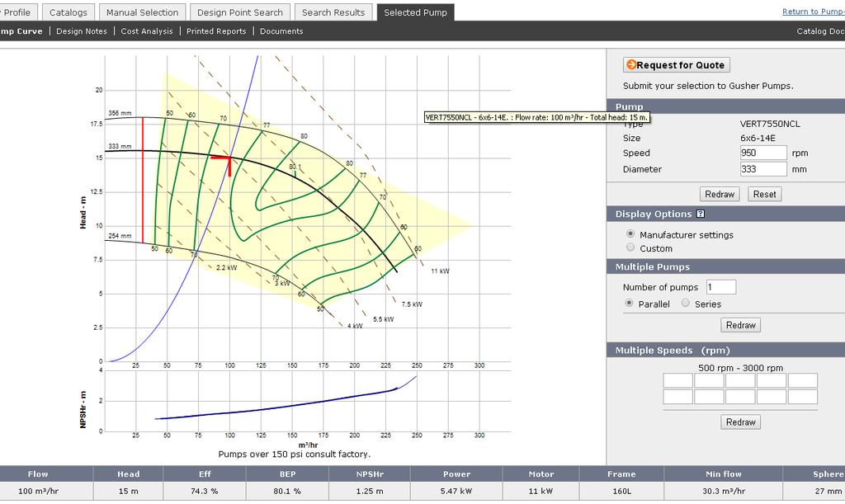The image size is (845, 504).
Task: Click the 27 mm sphere table value
Action: pyautogui.click(x=828, y=491)
